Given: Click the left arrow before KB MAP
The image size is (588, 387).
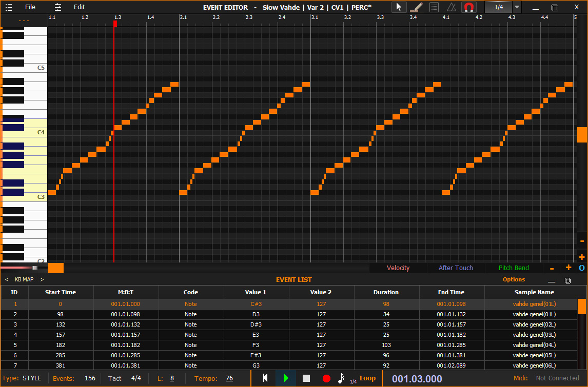Looking at the screenshot, I should pos(6,279).
